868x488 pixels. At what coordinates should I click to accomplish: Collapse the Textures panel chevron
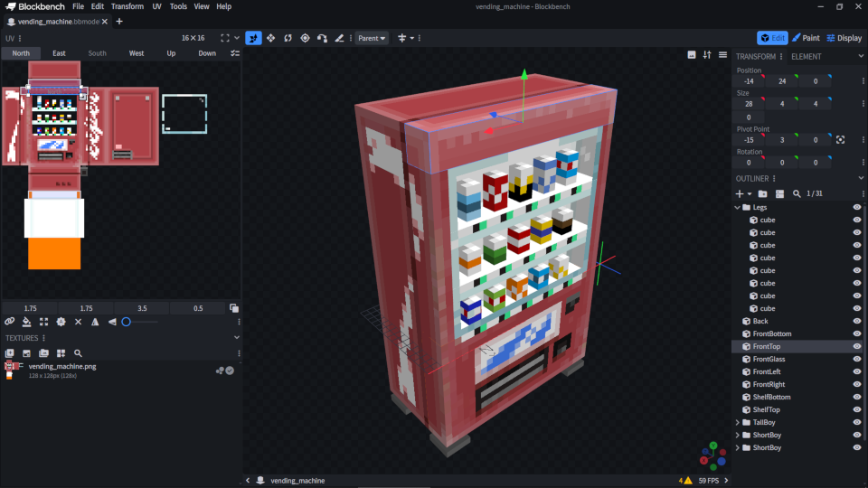pos(237,337)
